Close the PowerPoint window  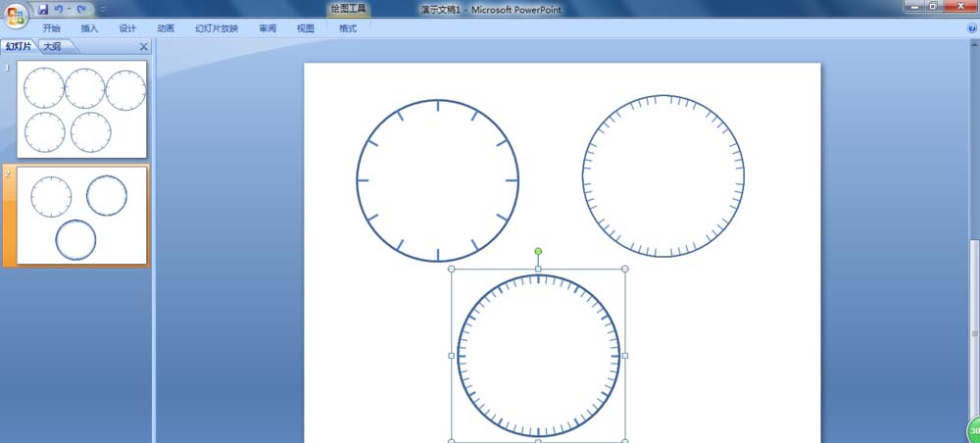coord(962,6)
